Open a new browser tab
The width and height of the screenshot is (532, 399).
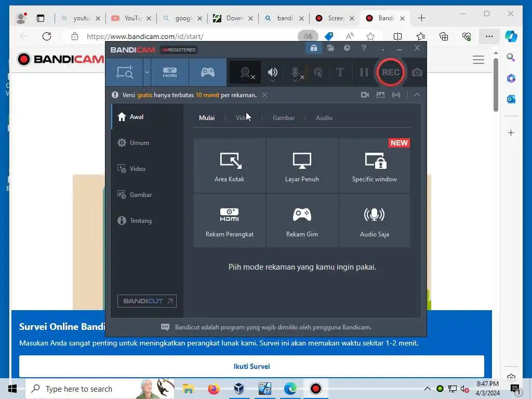coord(421,18)
